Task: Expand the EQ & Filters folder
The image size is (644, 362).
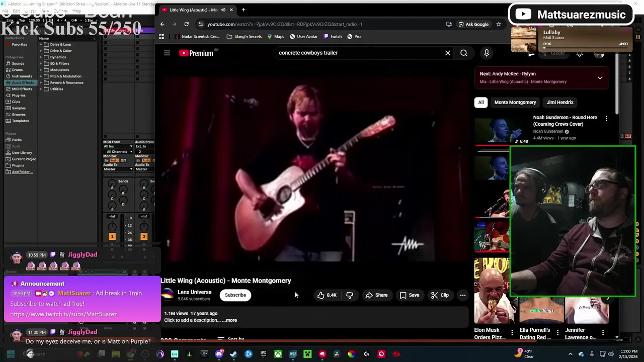Action: (x=41, y=63)
